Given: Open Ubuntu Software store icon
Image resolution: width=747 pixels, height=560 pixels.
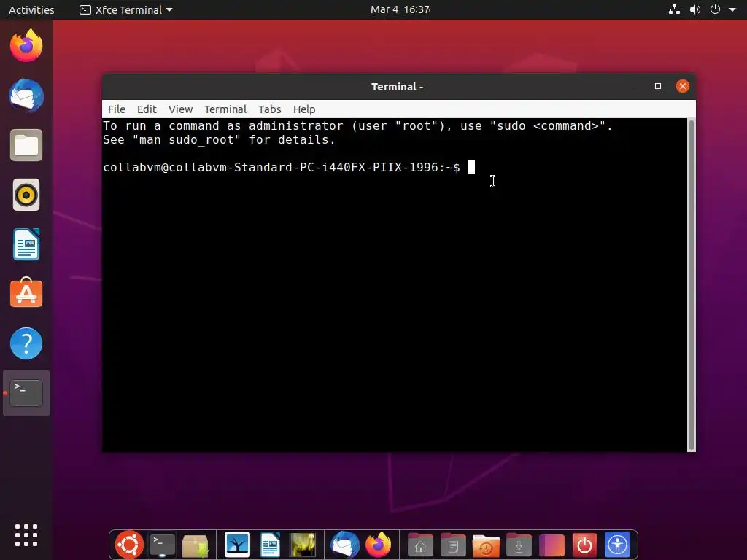Looking at the screenshot, I should click(x=26, y=293).
